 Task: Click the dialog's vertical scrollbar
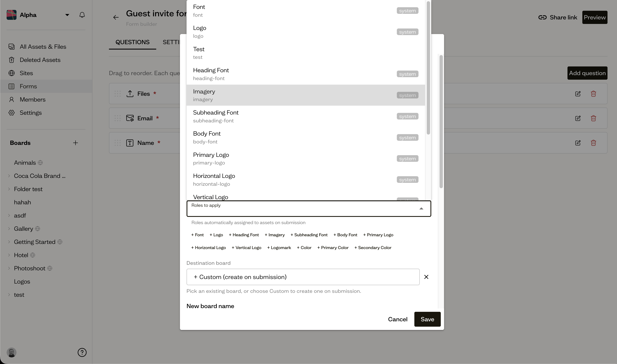click(441, 122)
